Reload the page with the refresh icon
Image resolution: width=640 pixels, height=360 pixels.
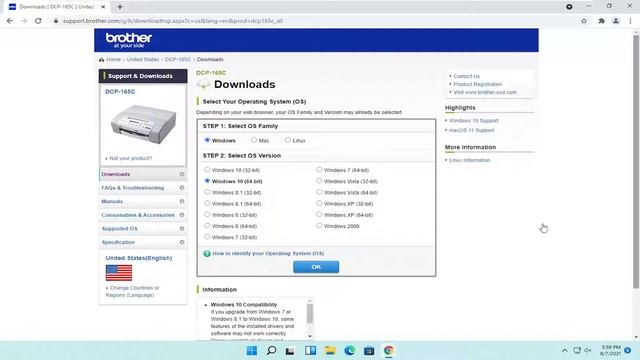(38, 21)
